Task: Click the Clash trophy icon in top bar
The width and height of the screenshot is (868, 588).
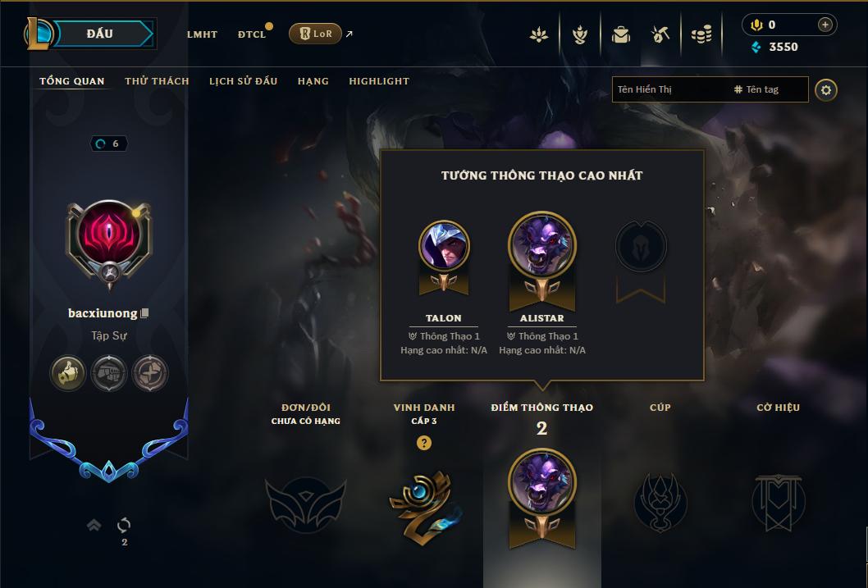Action: coord(579,34)
